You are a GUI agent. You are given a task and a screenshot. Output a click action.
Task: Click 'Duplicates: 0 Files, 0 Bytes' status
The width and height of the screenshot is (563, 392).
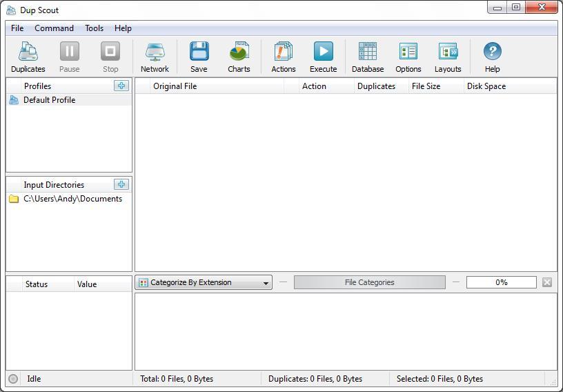coord(315,379)
